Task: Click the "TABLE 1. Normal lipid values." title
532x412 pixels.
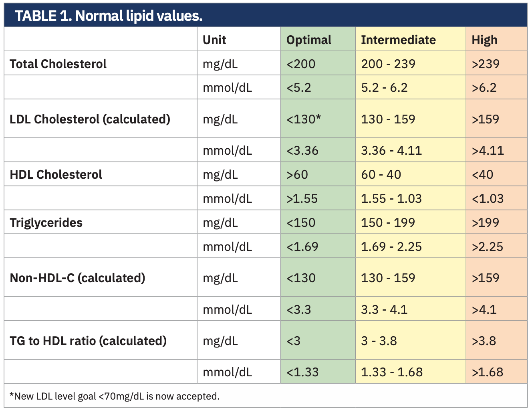Action: pos(109,16)
